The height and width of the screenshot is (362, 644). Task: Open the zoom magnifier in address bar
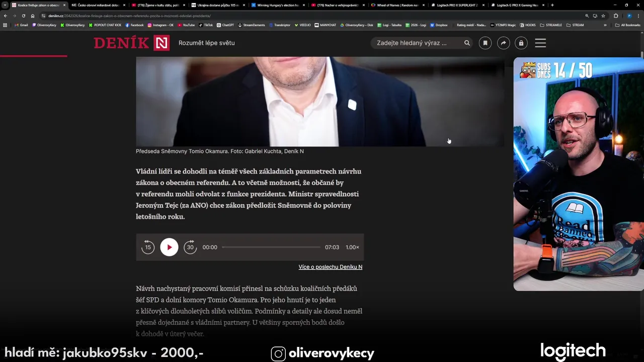pyautogui.click(x=587, y=16)
